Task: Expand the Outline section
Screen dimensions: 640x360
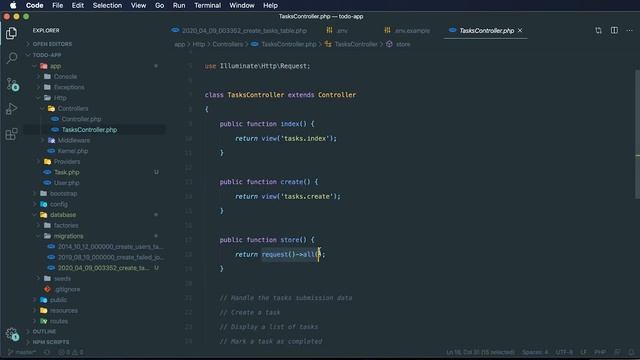Action: click(x=44, y=331)
